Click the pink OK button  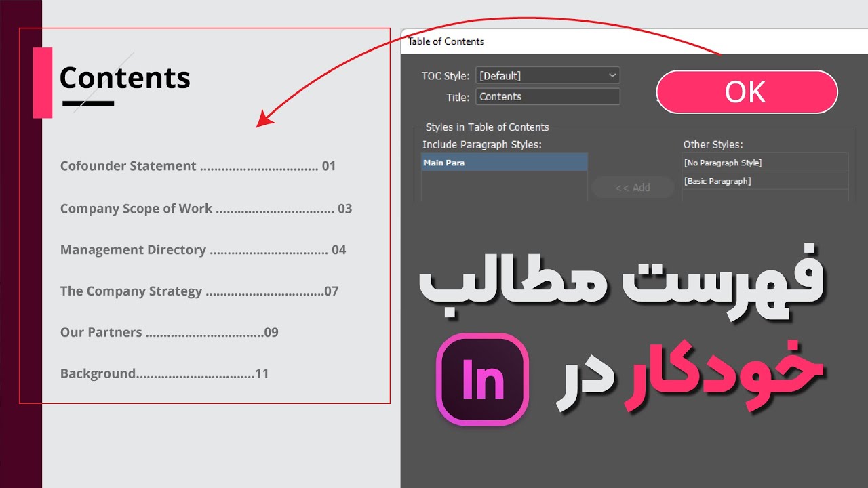click(747, 92)
